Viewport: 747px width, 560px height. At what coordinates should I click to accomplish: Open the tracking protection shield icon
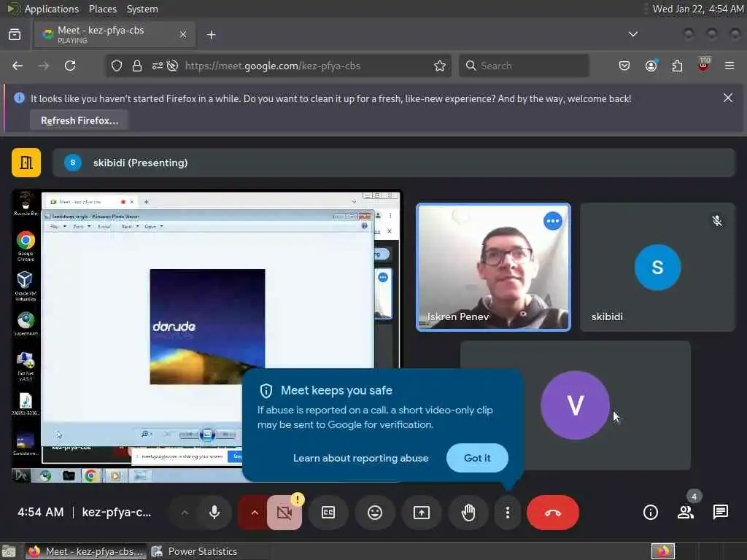[x=117, y=66]
